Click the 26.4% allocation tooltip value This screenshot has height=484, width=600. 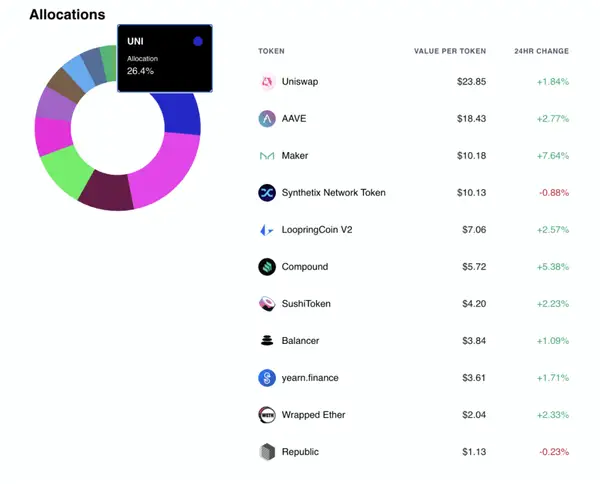pyautogui.click(x=140, y=71)
